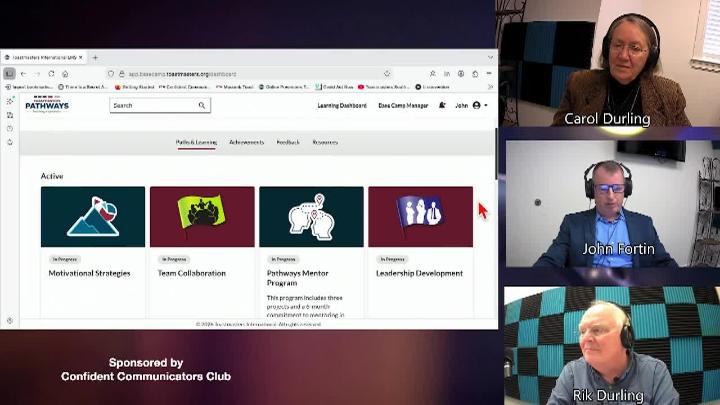
Task: Click the Toastmasters Pathways logo
Action: 47,105
